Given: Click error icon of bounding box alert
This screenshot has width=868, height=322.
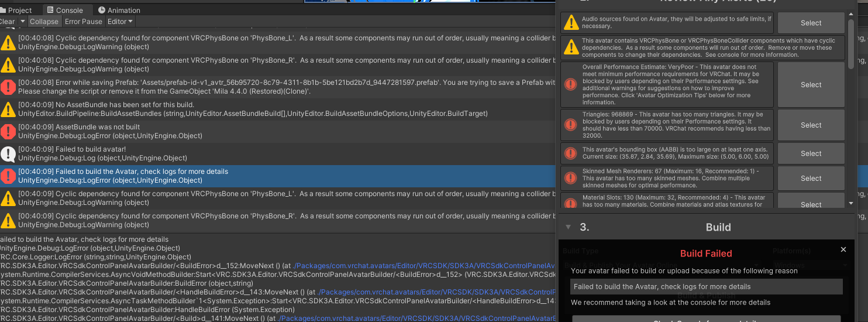Looking at the screenshot, I should coord(570,153).
